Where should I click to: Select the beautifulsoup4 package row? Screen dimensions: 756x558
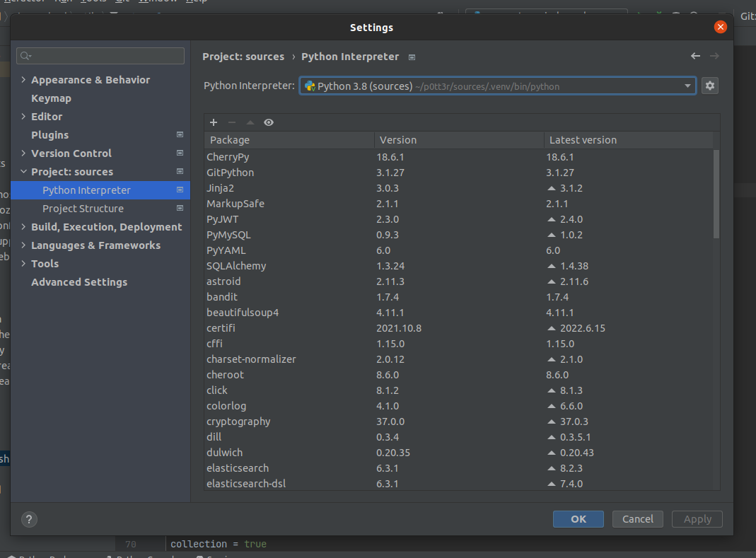point(458,313)
